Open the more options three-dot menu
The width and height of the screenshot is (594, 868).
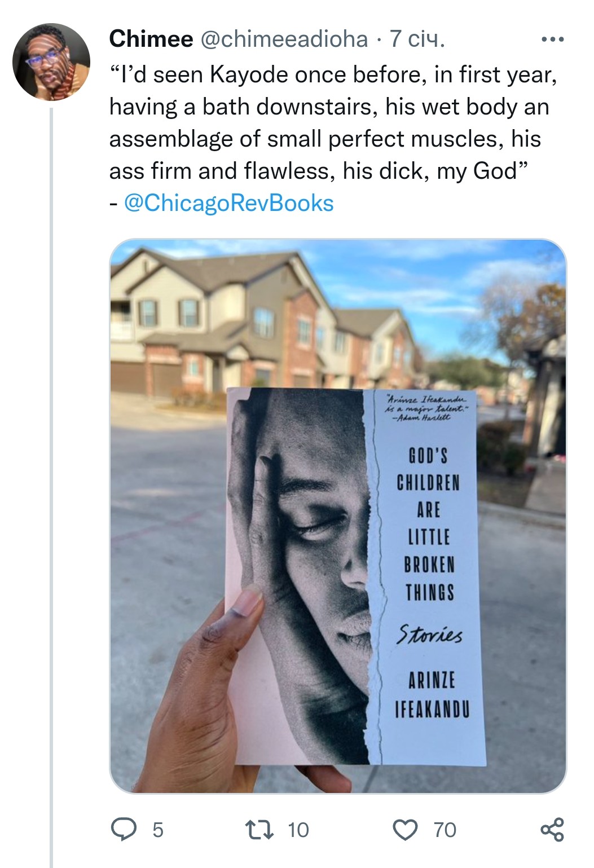[x=552, y=39]
